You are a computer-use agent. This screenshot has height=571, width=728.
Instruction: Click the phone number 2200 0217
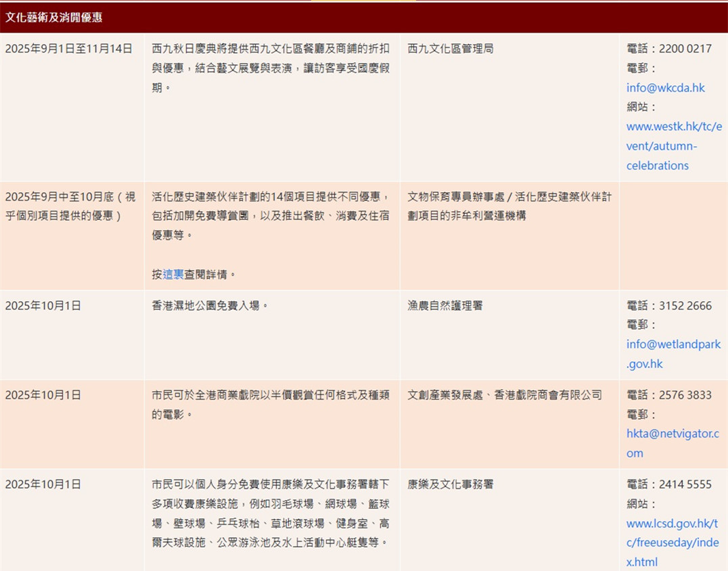coord(685,49)
